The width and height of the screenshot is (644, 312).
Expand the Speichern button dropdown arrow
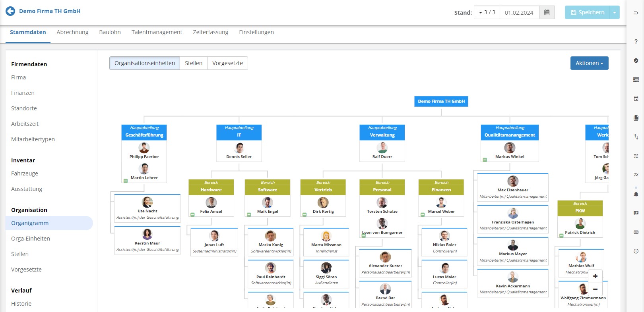coord(615,13)
